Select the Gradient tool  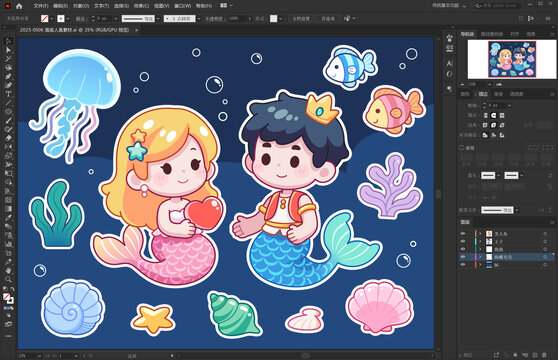(x=8, y=208)
